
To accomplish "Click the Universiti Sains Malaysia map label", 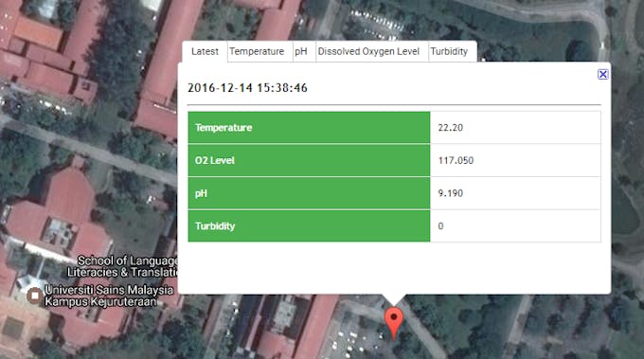I will pyautogui.click(x=109, y=290).
